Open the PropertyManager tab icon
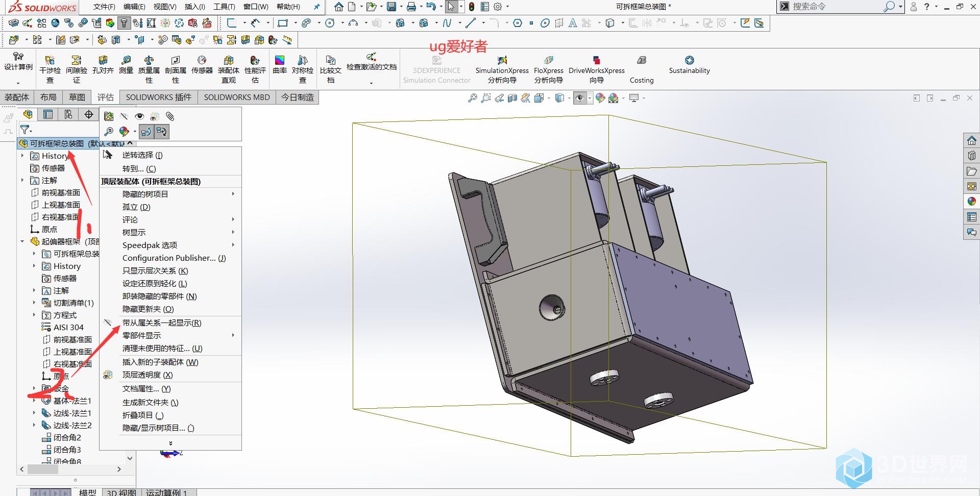This screenshot has width=980, height=496. tap(48, 114)
